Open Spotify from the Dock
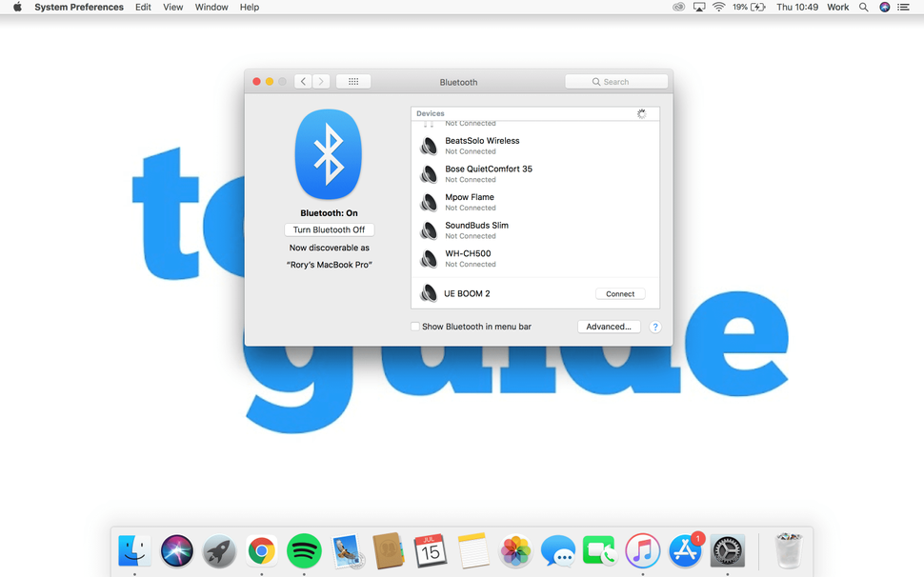 [x=304, y=550]
